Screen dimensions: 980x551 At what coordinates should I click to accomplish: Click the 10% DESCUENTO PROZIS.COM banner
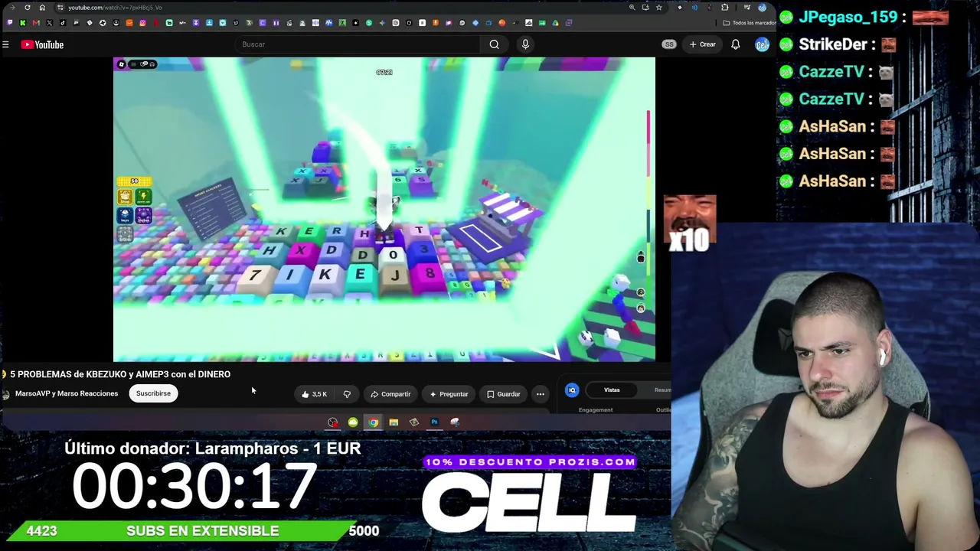(x=530, y=462)
